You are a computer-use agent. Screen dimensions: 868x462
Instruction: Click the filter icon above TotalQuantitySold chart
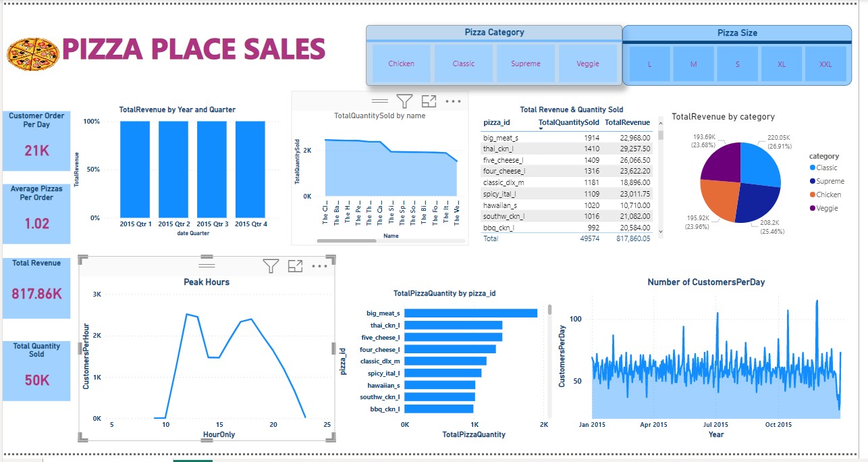404,101
